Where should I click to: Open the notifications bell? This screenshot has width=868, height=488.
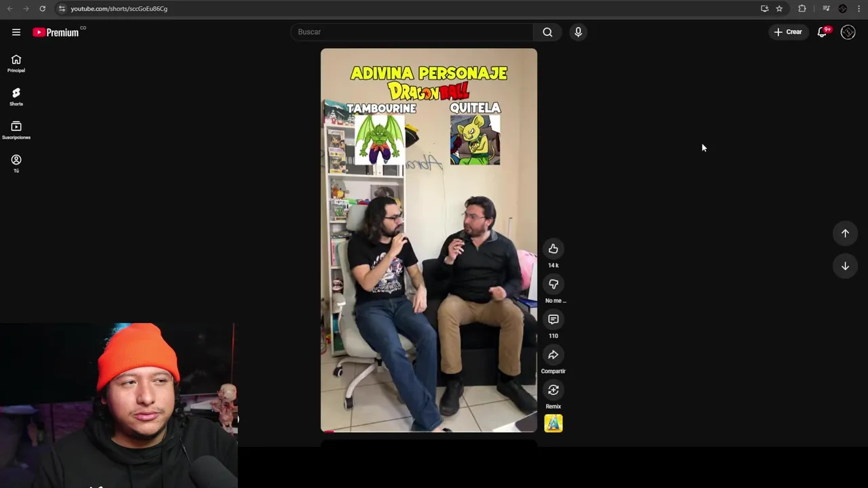click(823, 32)
